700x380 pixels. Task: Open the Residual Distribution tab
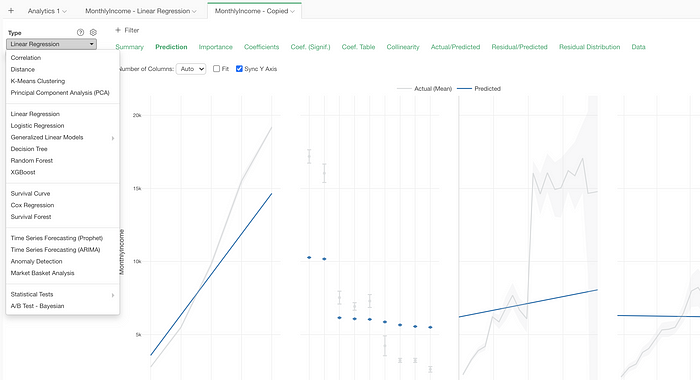pyautogui.click(x=589, y=47)
